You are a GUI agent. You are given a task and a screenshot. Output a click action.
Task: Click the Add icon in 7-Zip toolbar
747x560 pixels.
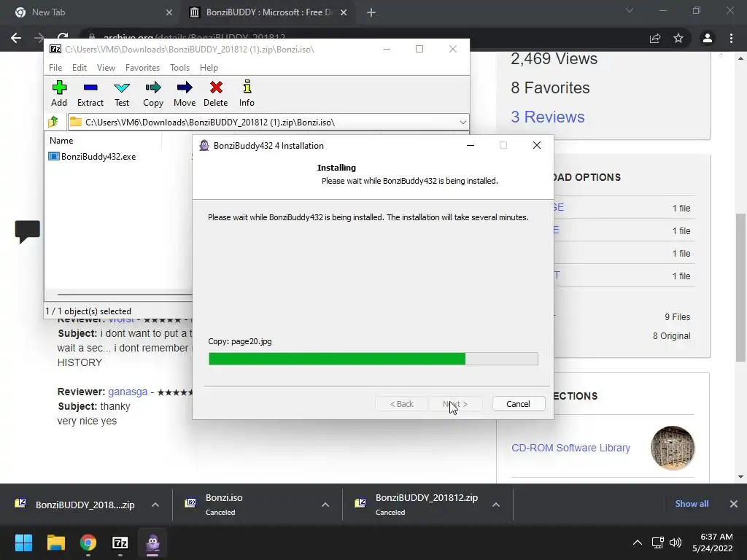tap(59, 94)
